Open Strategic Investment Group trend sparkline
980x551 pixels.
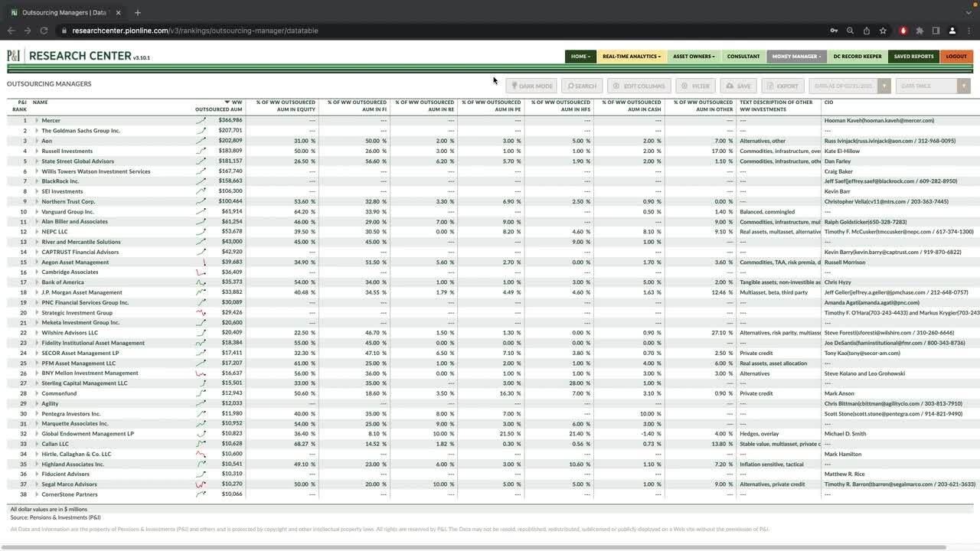tap(201, 312)
